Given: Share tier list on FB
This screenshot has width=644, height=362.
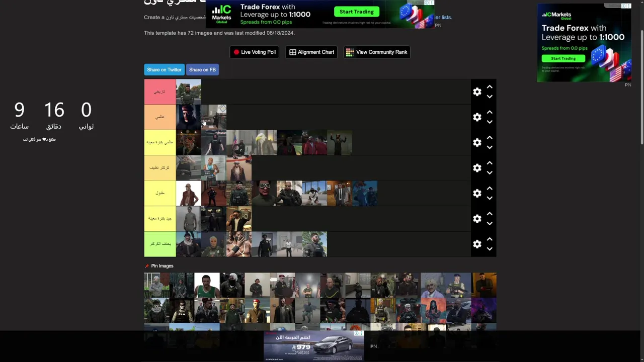Looking at the screenshot, I should 202,70.
